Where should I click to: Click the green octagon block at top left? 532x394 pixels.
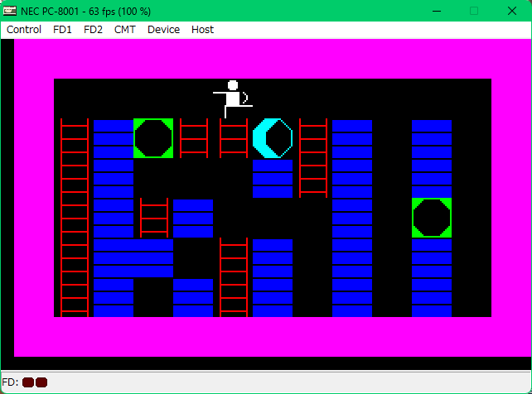tap(153, 138)
